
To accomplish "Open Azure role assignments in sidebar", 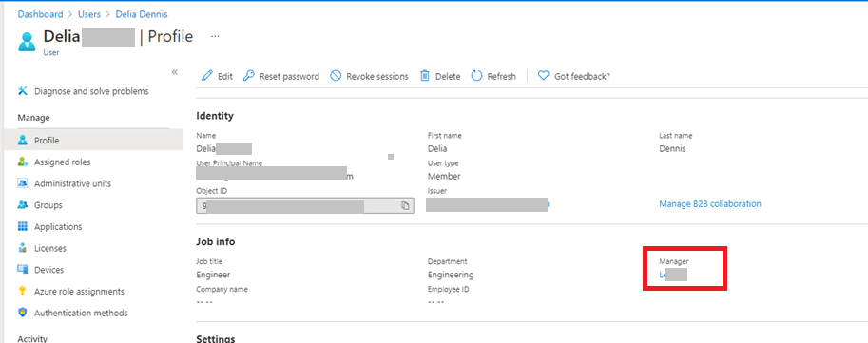I will (79, 292).
